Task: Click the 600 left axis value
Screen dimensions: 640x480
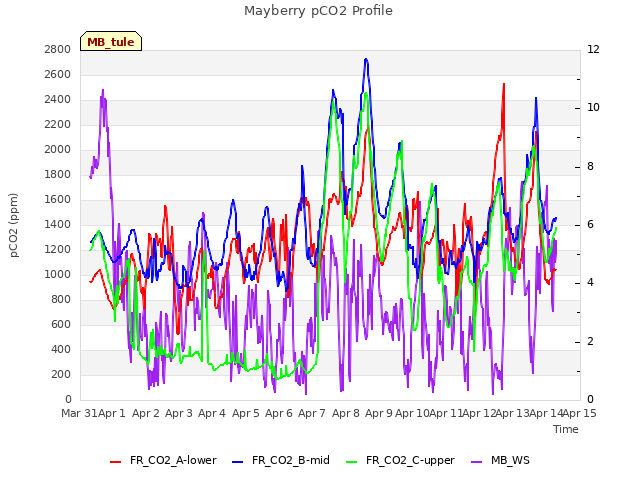Action: point(61,324)
